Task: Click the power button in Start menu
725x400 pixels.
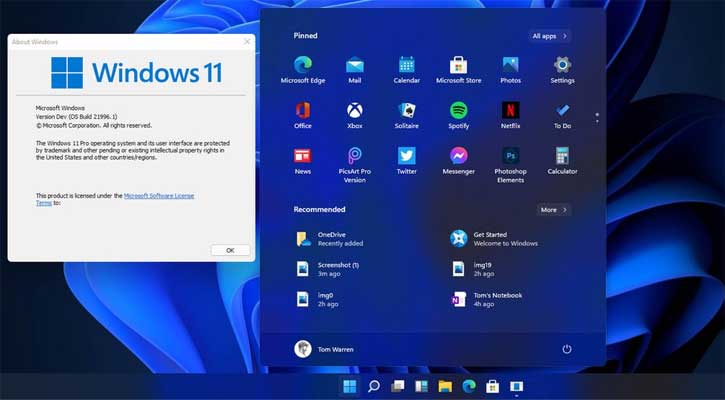Action: [x=567, y=349]
